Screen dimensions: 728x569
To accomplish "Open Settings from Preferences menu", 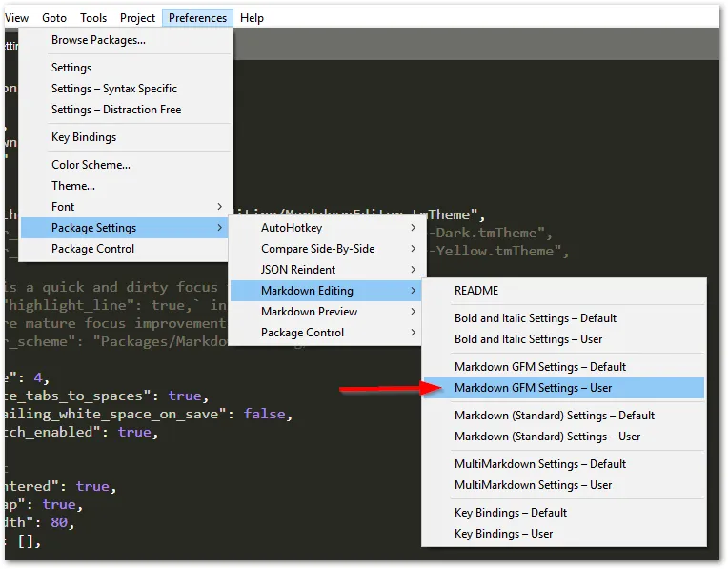I will click(126, 68).
